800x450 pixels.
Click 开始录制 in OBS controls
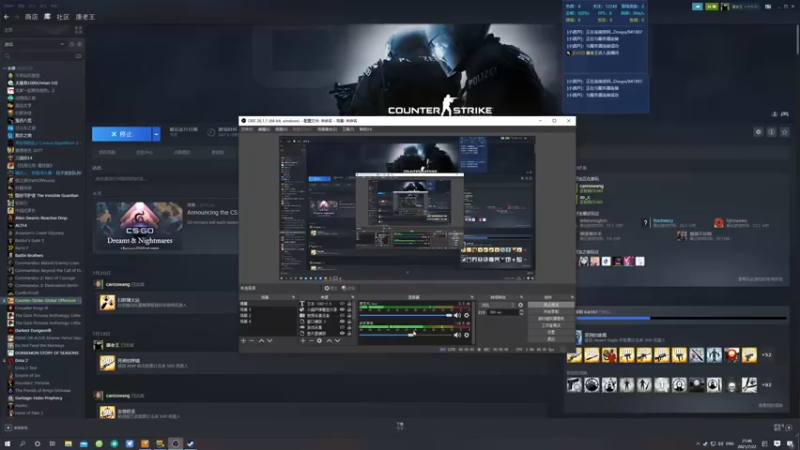click(x=551, y=311)
